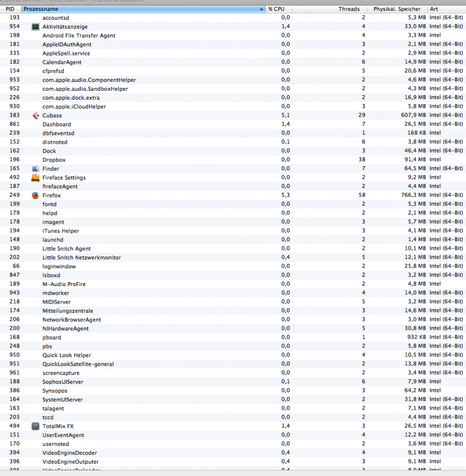The height and width of the screenshot is (476, 466).
Task: Select the mdworker process
Action: [x=56, y=293]
